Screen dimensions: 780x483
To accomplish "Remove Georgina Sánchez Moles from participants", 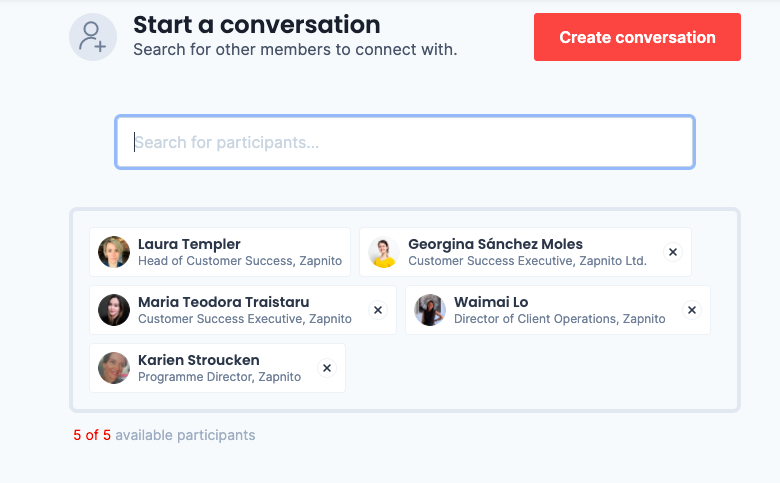I will click(x=673, y=252).
